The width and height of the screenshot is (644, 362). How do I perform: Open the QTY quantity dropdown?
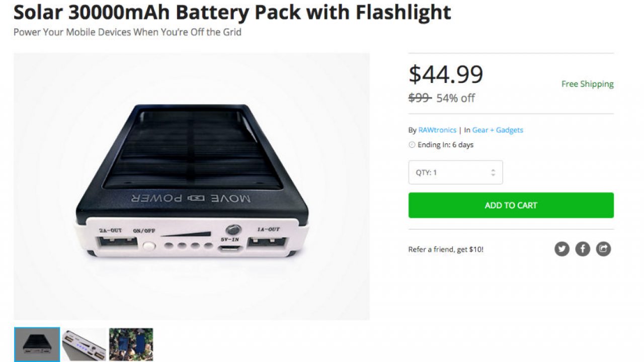pyautogui.click(x=455, y=172)
